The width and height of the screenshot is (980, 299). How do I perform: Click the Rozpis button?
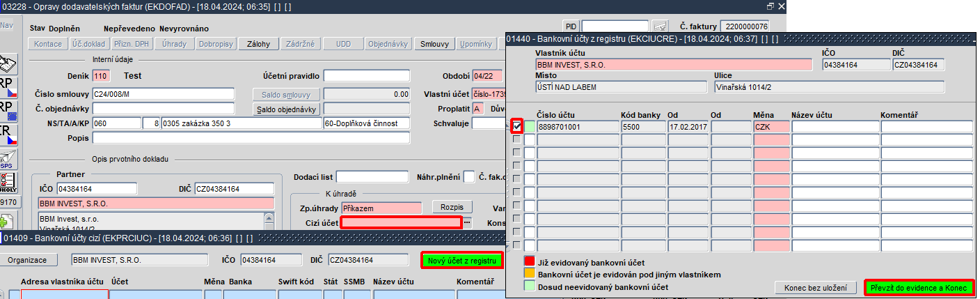coord(452,207)
